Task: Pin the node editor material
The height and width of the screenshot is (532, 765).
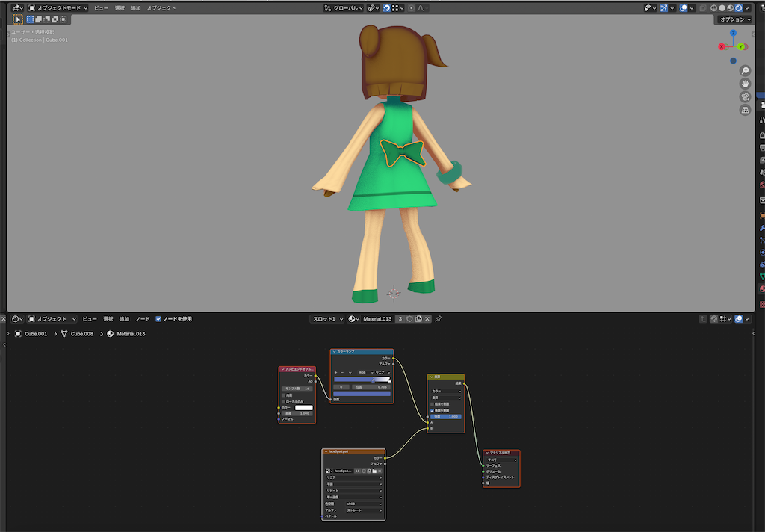Action: (x=438, y=319)
